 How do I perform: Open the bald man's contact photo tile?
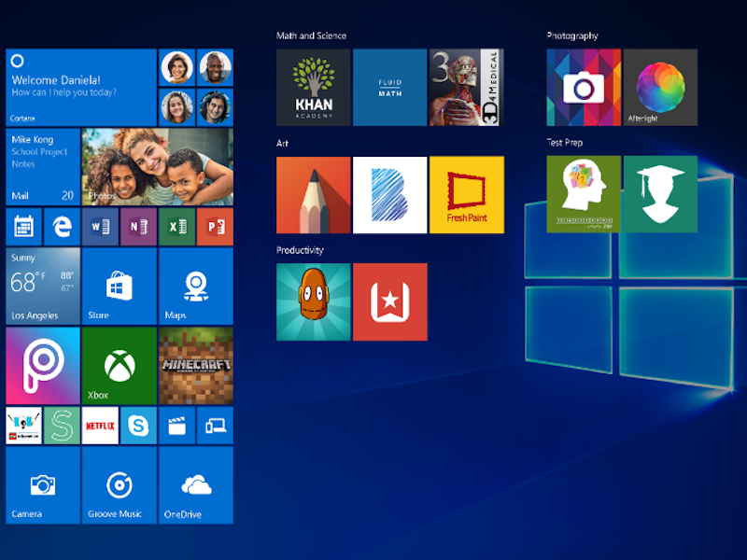point(215,67)
